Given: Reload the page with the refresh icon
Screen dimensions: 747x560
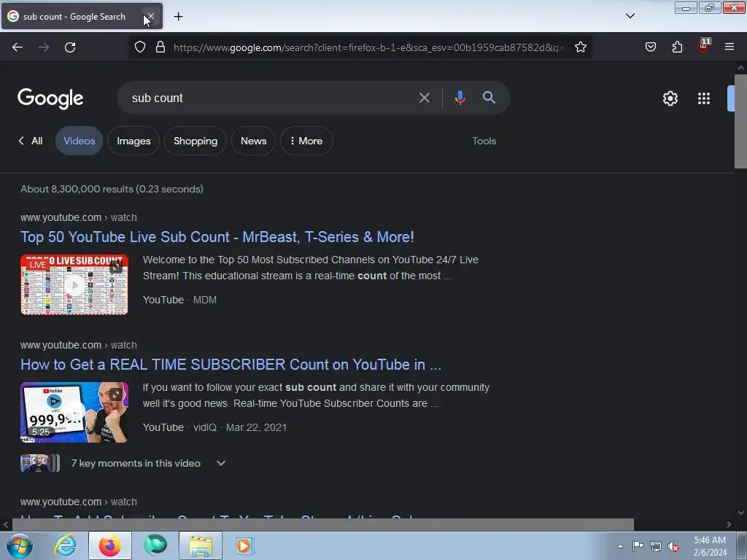Looking at the screenshot, I should [70, 47].
